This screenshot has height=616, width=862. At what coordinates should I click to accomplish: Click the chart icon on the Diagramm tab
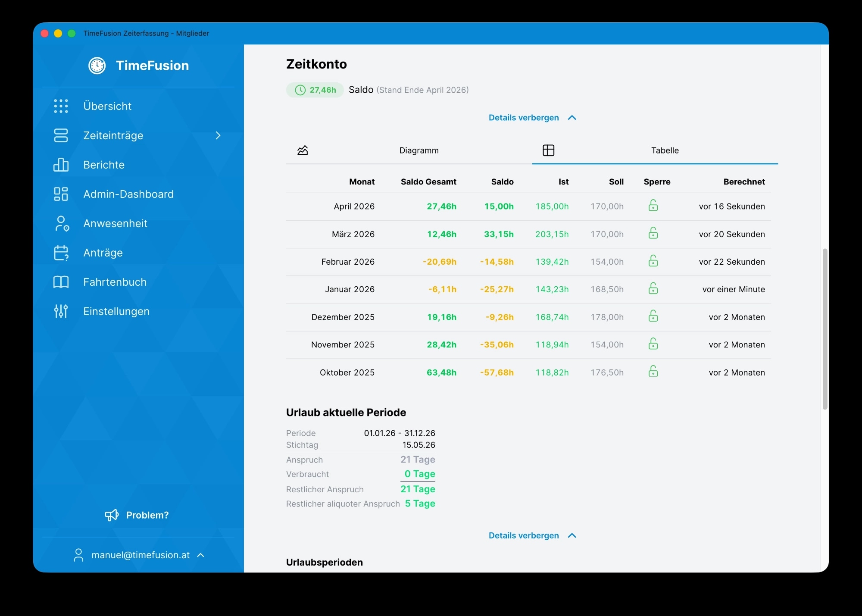point(303,150)
